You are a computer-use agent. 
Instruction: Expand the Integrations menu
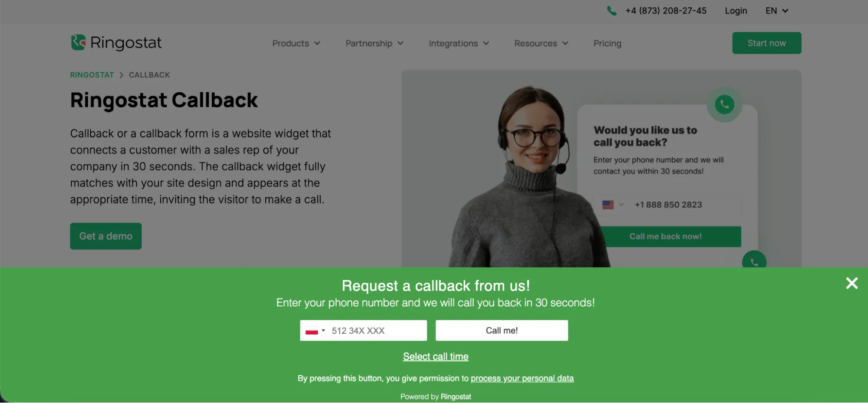pyautogui.click(x=459, y=43)
